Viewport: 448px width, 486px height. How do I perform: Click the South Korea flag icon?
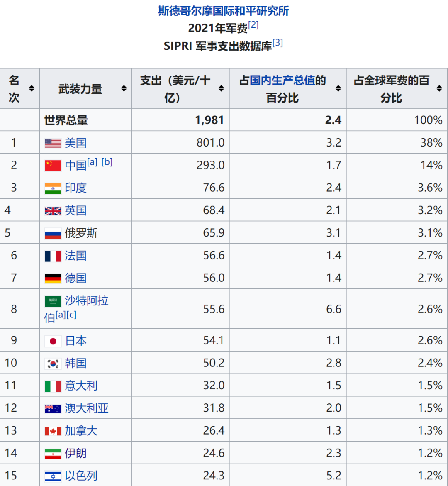click(x=53, y=364)
